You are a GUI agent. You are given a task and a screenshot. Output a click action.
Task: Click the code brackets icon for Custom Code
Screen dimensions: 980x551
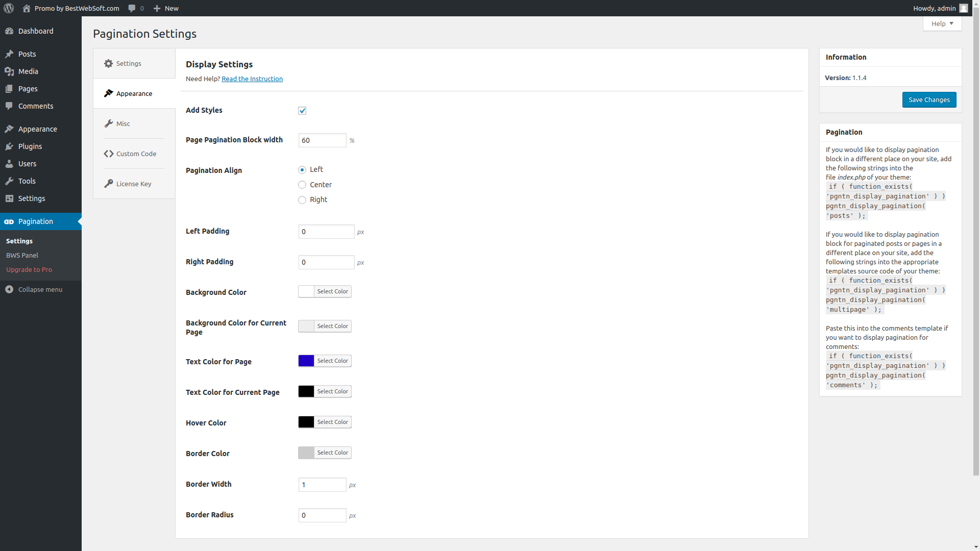tap(108, 154)
